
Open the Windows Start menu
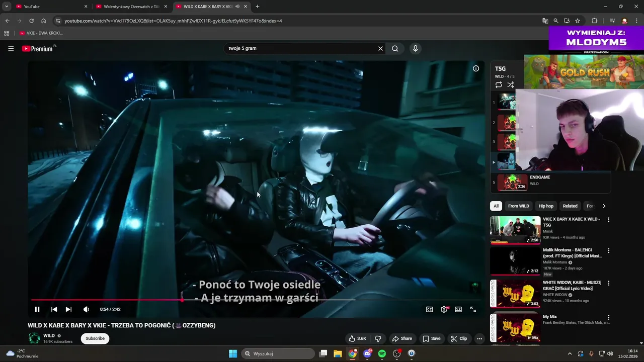click(x=233, y=353)
